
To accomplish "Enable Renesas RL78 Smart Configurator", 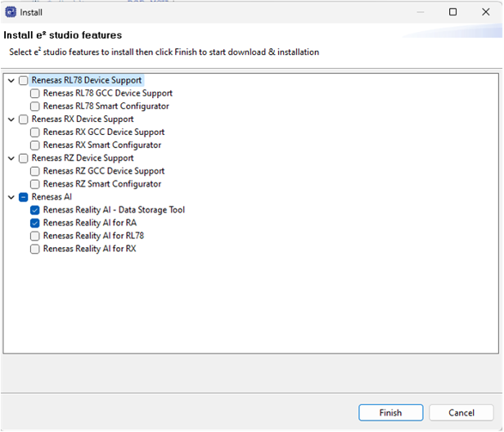I will tap(35, 106).
